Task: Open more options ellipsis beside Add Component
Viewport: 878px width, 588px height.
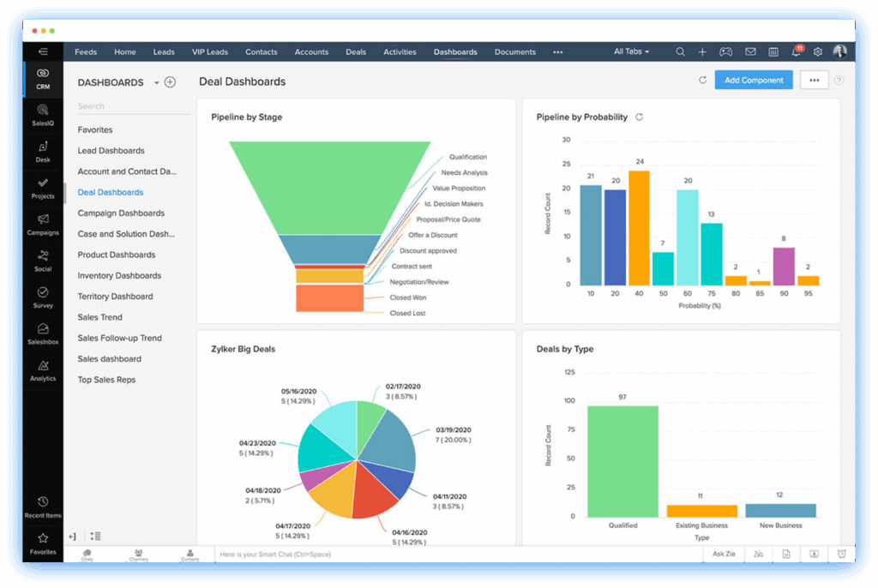Action: [815, 80]
